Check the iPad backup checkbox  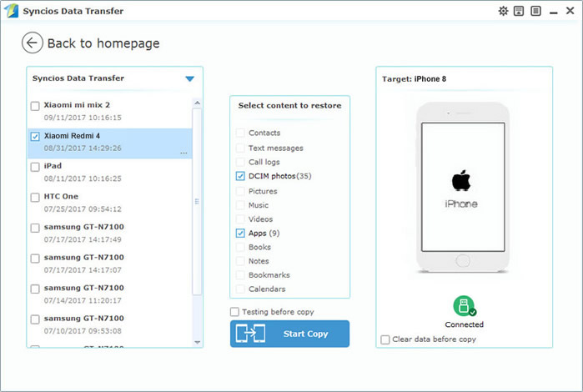(x=35, y=167)
